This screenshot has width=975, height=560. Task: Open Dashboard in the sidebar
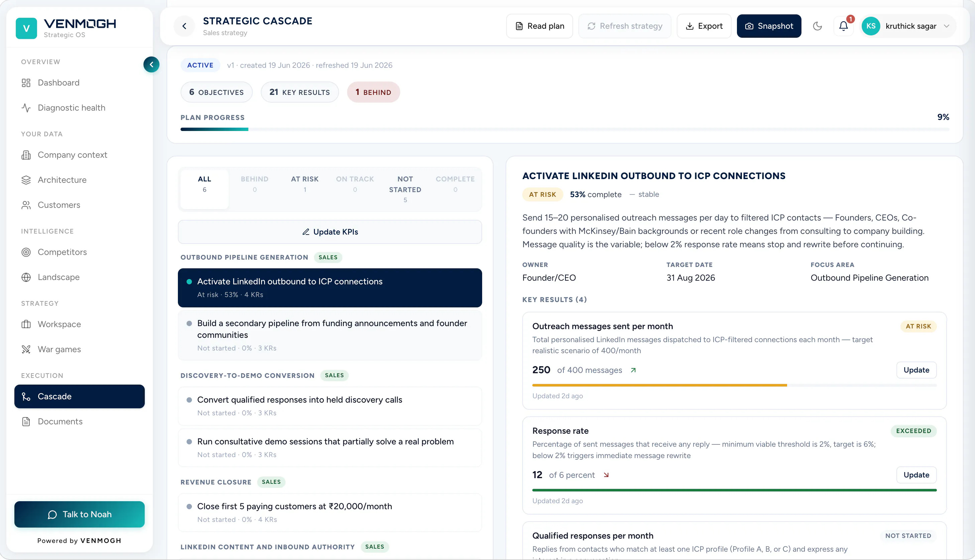[79, 83]
